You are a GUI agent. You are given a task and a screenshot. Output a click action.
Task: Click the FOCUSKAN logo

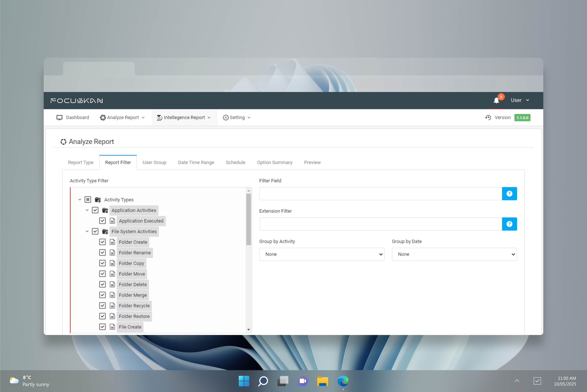pos(76,101)
